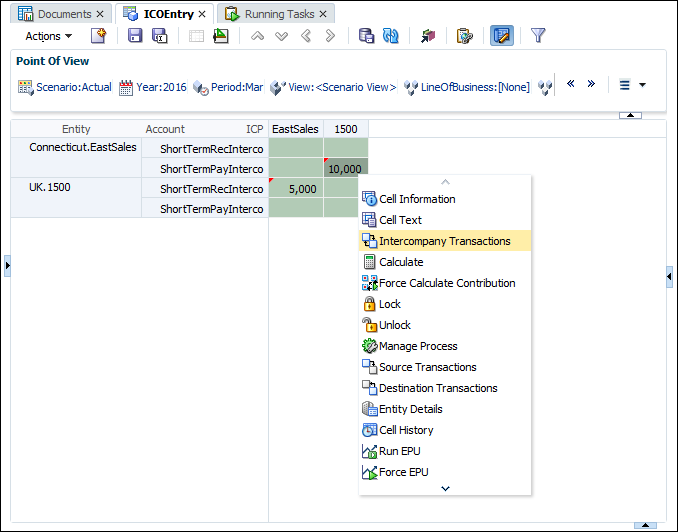Choose Cell Text from context menu
This screenshot has height=532, width=678.
tap(445, 220)
